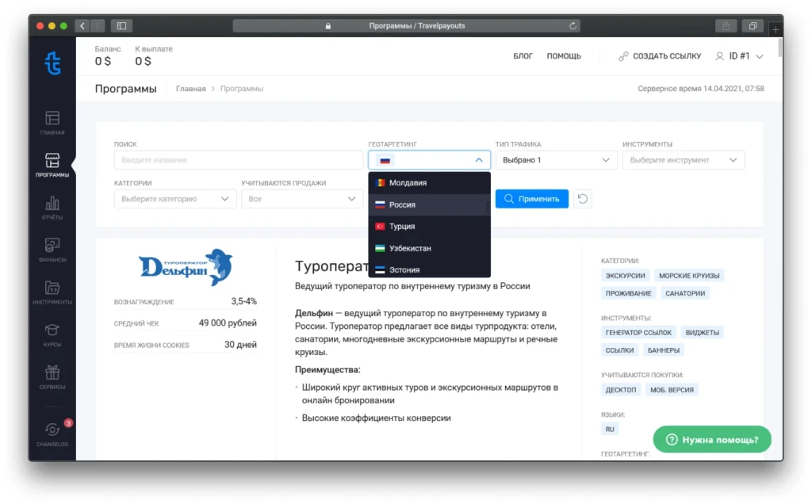The height and width of the screenshot is (504, 812).
Task: Open the Учитываются продажи dropdown
Action: [x=302, y=199]
